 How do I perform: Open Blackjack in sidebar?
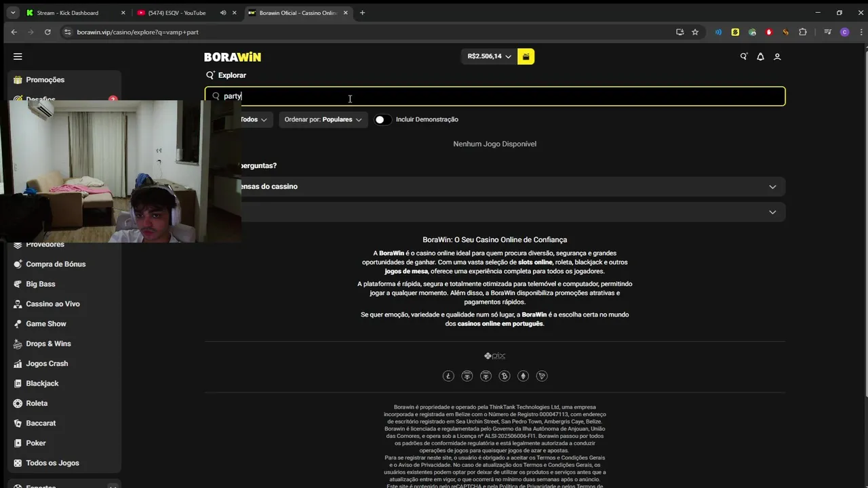[x=42, y=384]
